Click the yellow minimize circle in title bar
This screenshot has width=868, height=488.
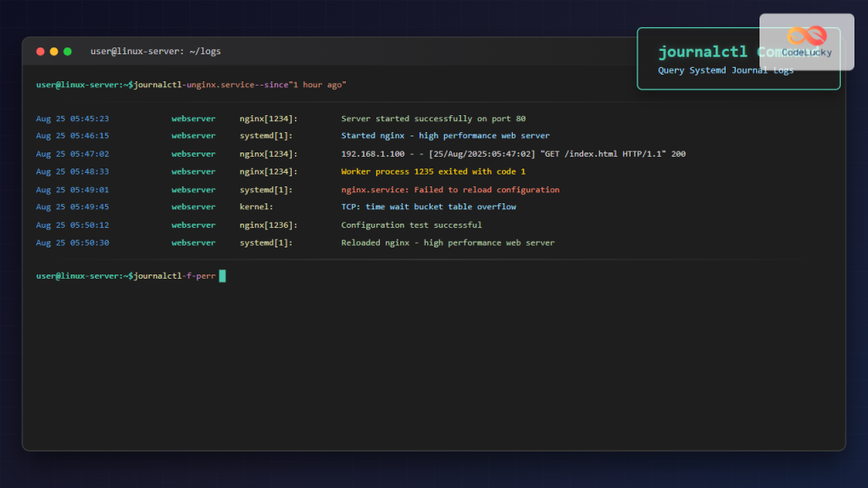pyautogui.click(x=53, y=51)
